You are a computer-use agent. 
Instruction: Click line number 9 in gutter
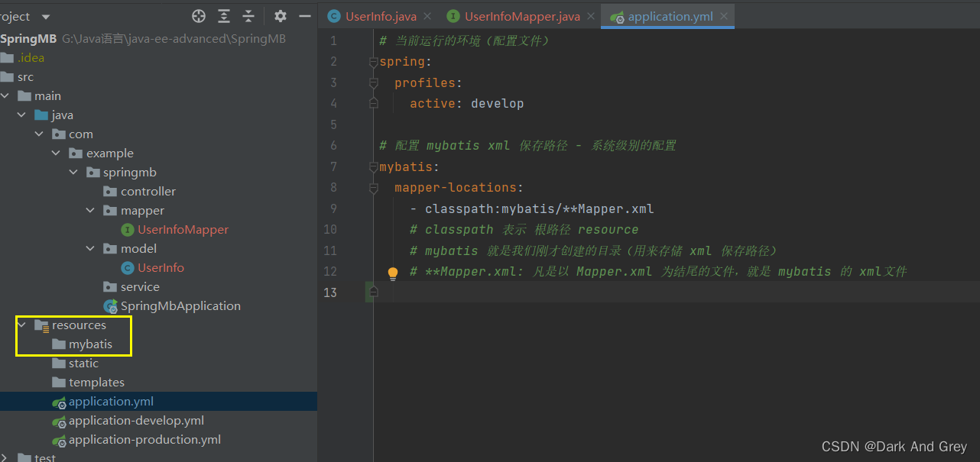333,208
